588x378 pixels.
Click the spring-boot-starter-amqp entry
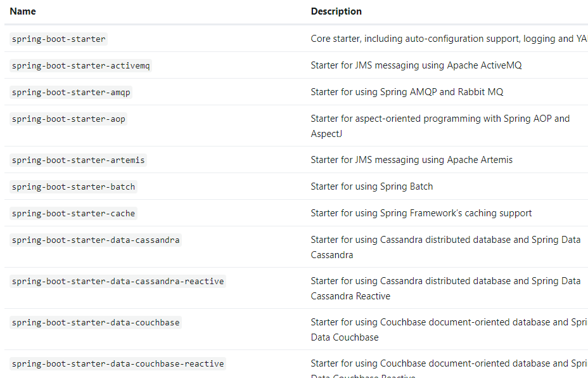(71, 92)
